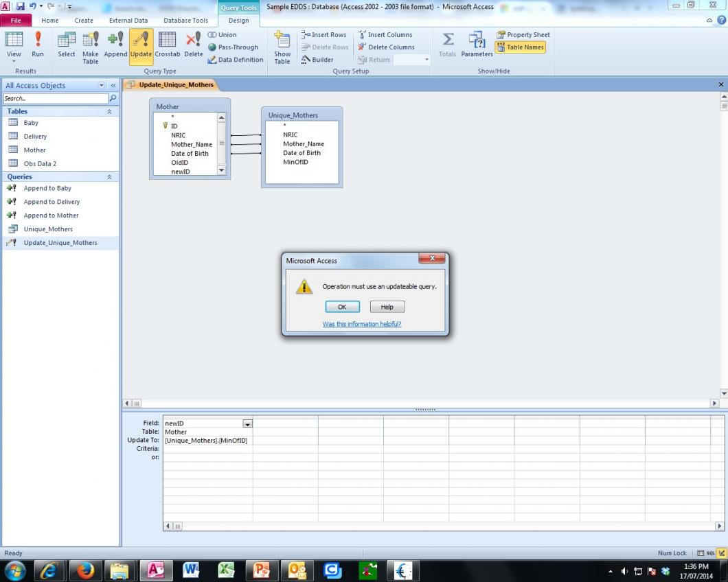Collapse the Queries group in navigation
Viewport: 728px width, 582px height.
109,177
